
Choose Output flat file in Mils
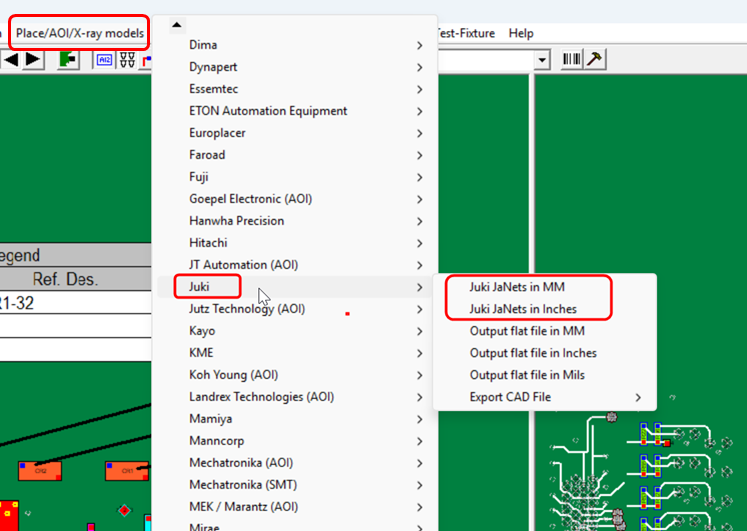tap(527, 375)
